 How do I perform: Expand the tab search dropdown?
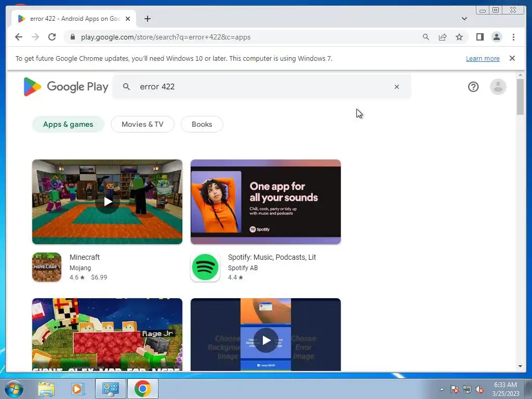pyautogui.click(x=464, y=19)
